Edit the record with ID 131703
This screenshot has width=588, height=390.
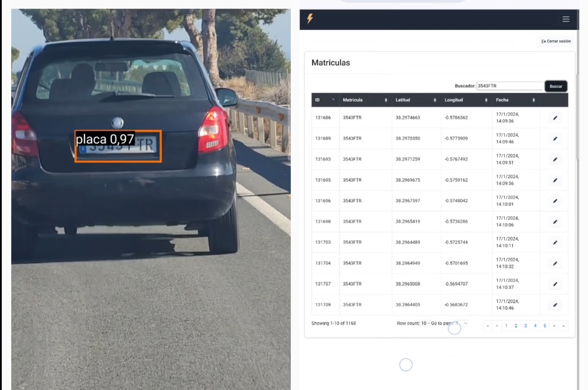click(x=555, y=242)
